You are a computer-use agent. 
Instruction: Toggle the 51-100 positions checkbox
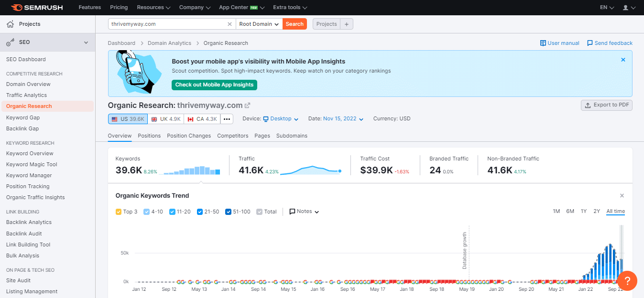click(229, 212)
